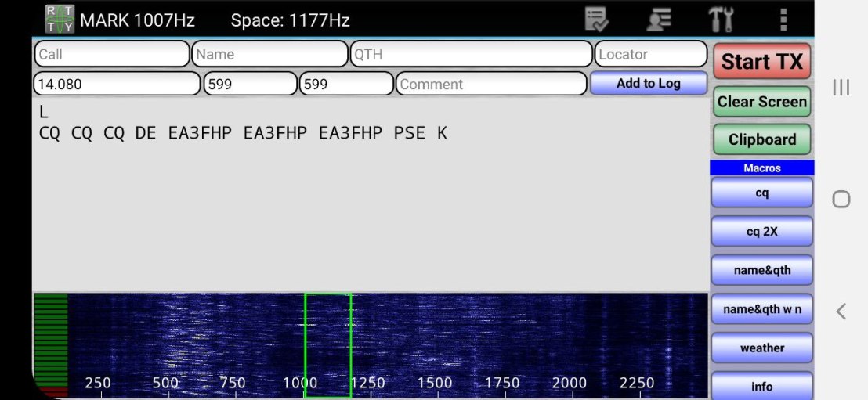Open the logbook checklist icon
This screenshot has width=868, height=400.
coord(597,20)
